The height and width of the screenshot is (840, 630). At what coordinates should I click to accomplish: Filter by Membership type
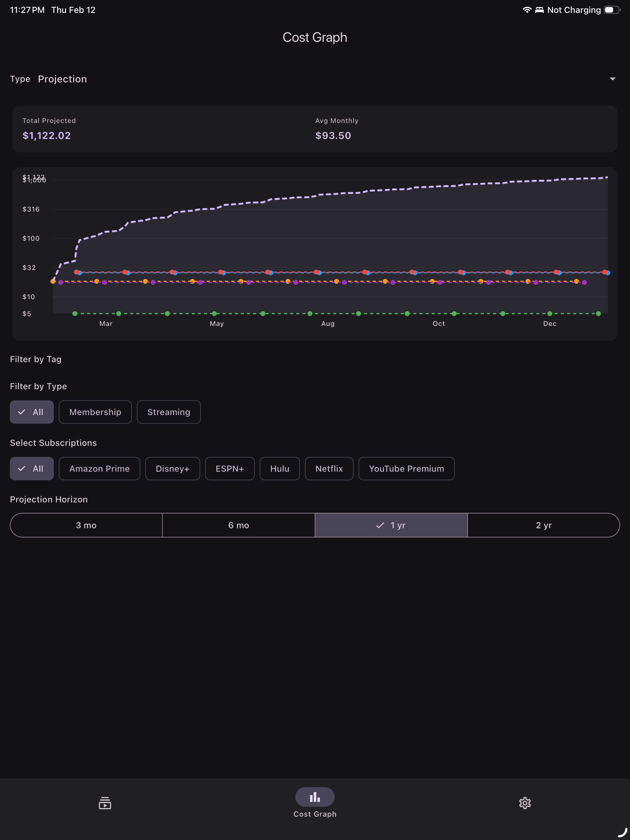coord(95,412)
